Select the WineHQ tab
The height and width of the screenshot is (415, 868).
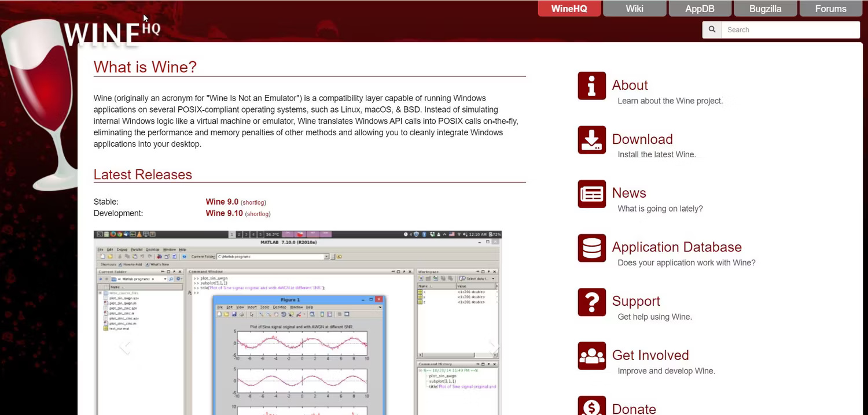tap(569, 9)
